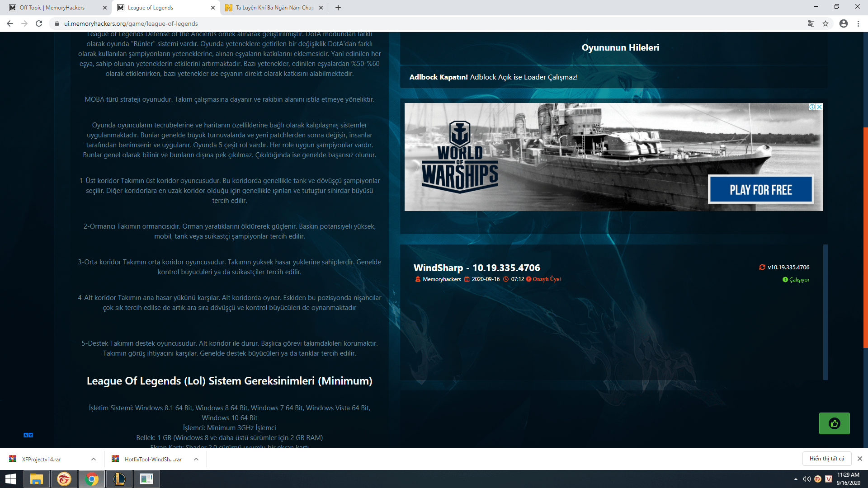Click small blue ad badge near page bottom
The image size is (868, 488).
click(28, 435)
